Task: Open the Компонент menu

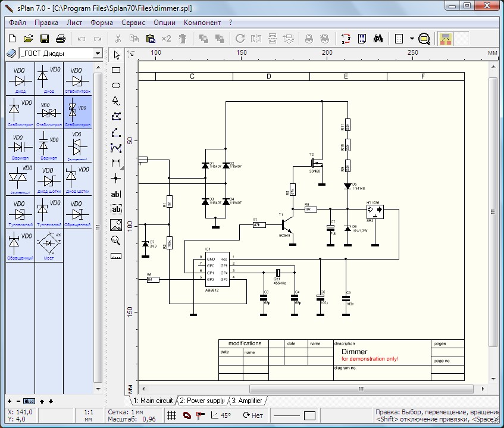Action: 202,23
